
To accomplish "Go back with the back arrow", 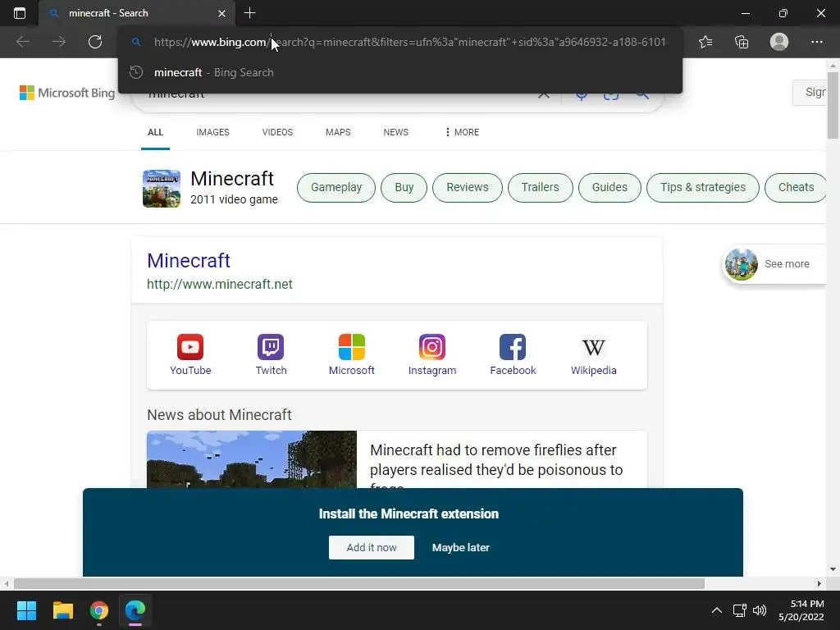I will [x=22, y=42].
